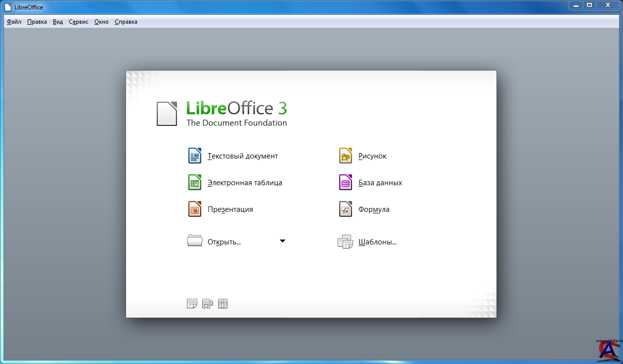Screen dimensions: 623x364
Task: Click the Math formula icon
Action: [345, 209]
